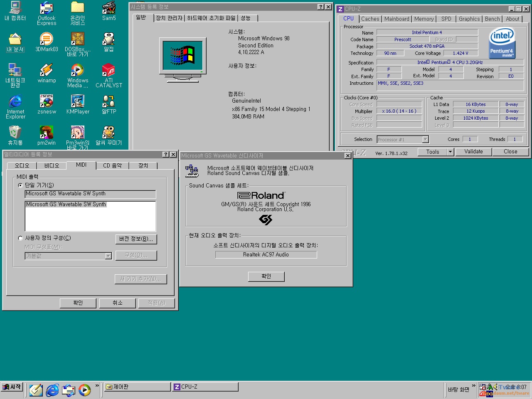Viewport: 532px width, 399px height.
Task: Open the ATI tray icon
Action: [483, 394]
